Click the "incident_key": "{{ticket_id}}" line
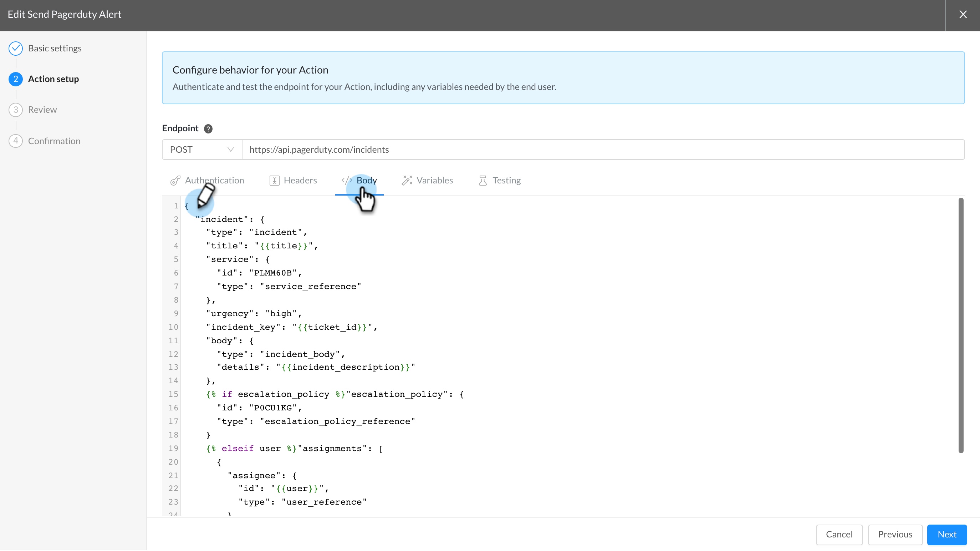The height and width of the screenshot is (551, 980). [x=291, y=327]
